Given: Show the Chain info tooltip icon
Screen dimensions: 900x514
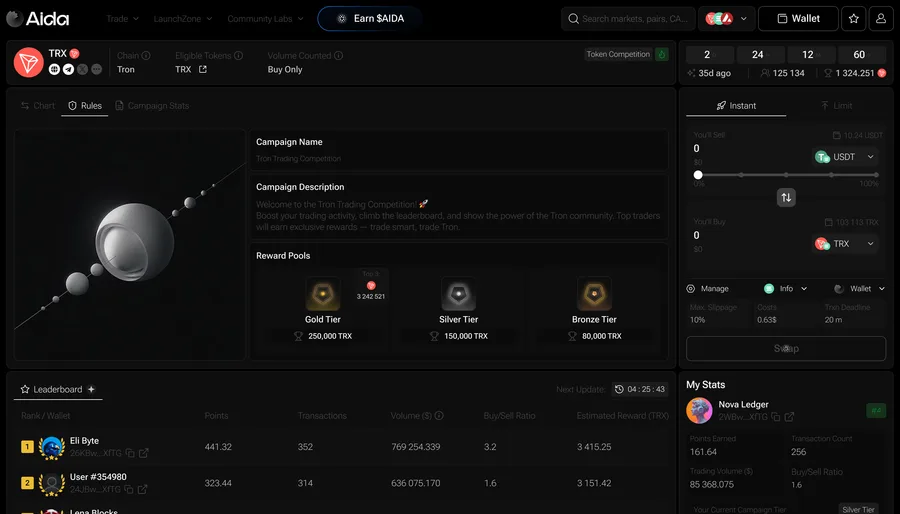Looking at the screenshot, I should (146, 56).
